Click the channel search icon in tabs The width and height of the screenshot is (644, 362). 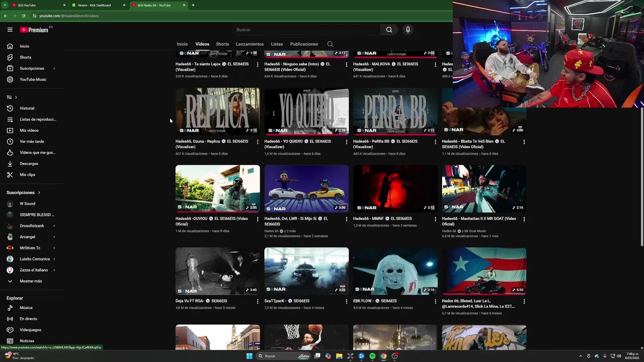coord(330,44)
